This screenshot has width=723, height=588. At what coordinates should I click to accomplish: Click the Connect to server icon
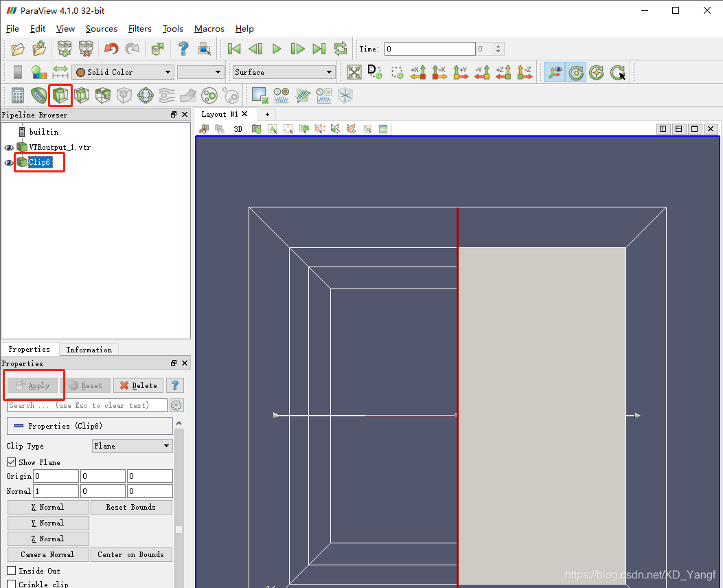64,49
